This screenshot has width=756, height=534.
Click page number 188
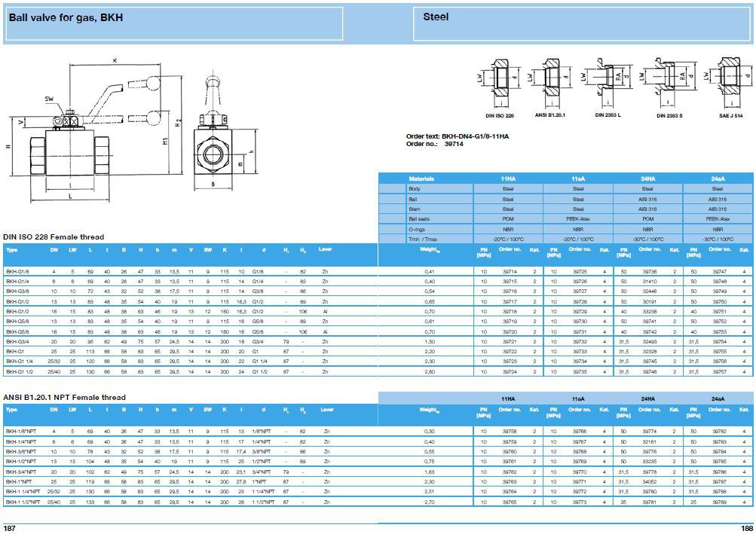click(747, 528)
